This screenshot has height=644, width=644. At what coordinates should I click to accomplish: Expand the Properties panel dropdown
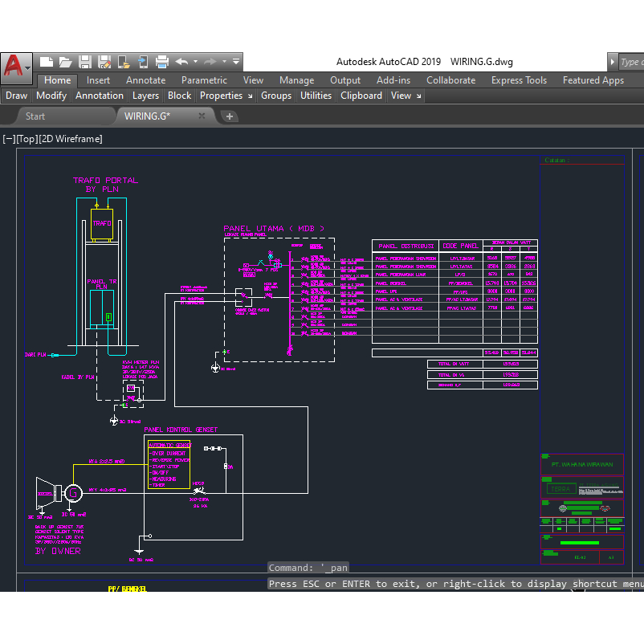coord(250,96)
